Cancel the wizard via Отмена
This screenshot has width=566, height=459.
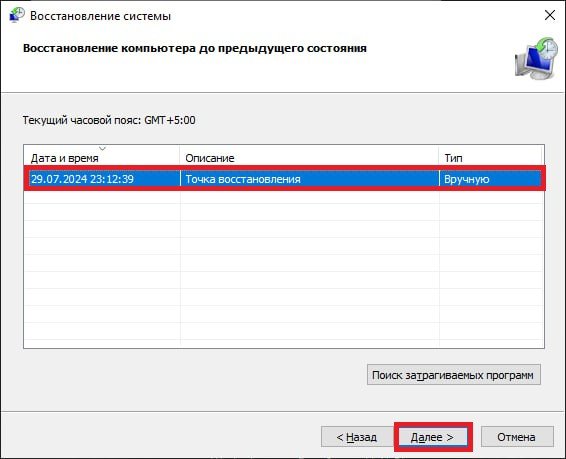(x=517, y=437)
